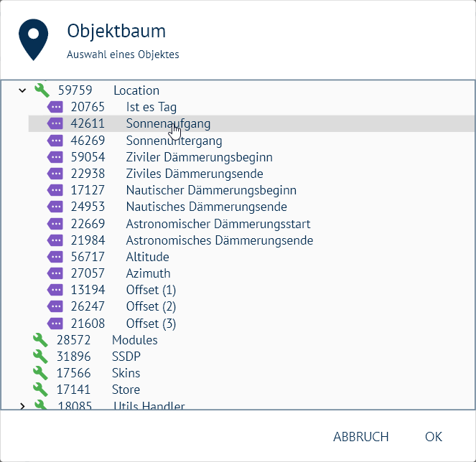Select Ziviler Dämmerungsbeginn entry
Image resolution: width=476 pixels, height=462 pixels.
[x=199, y=157]
